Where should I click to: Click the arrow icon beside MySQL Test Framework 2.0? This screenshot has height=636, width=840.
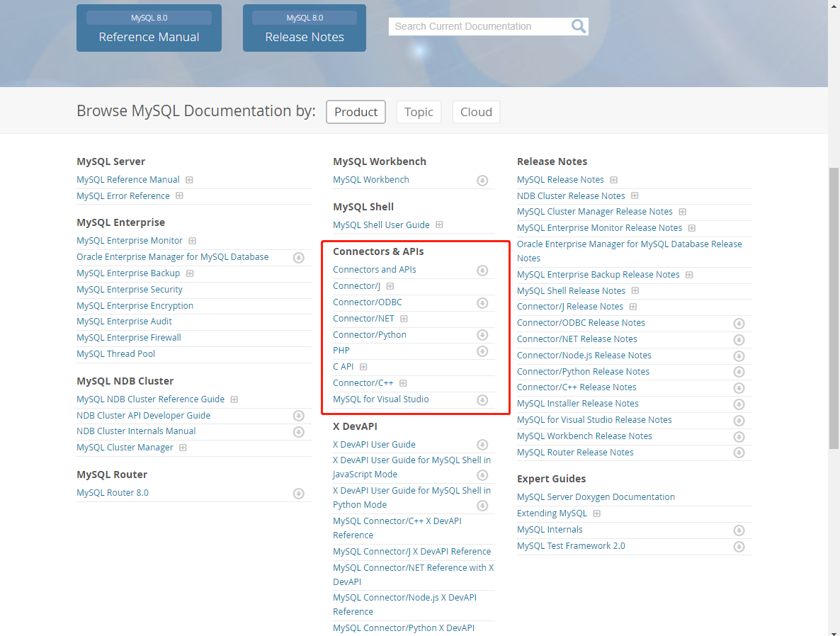click(739, 546)
